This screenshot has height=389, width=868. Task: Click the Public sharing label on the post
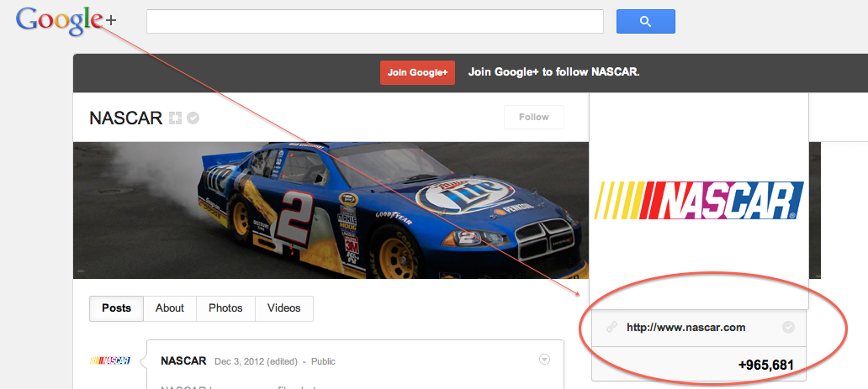(x=323, y=362)
